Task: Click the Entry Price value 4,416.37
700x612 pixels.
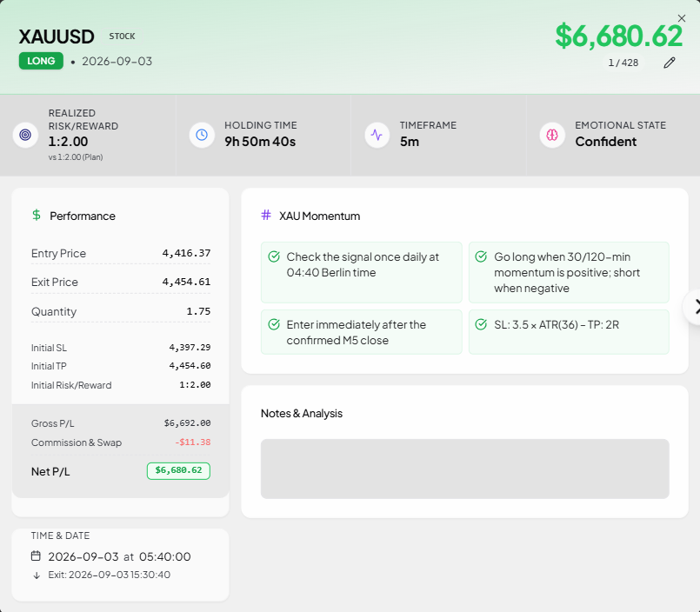Action: click(186, 253)
